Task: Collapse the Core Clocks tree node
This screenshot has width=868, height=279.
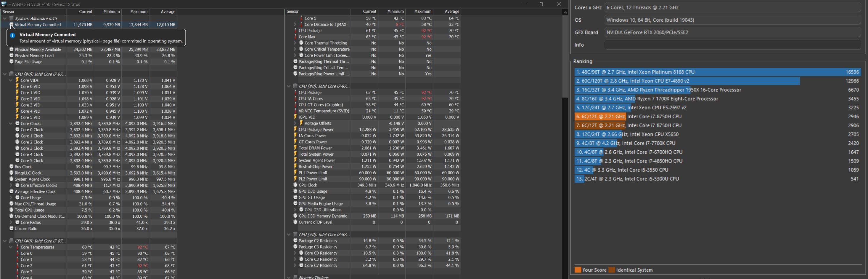Action: pyautogui.click(x=11, y=123)
